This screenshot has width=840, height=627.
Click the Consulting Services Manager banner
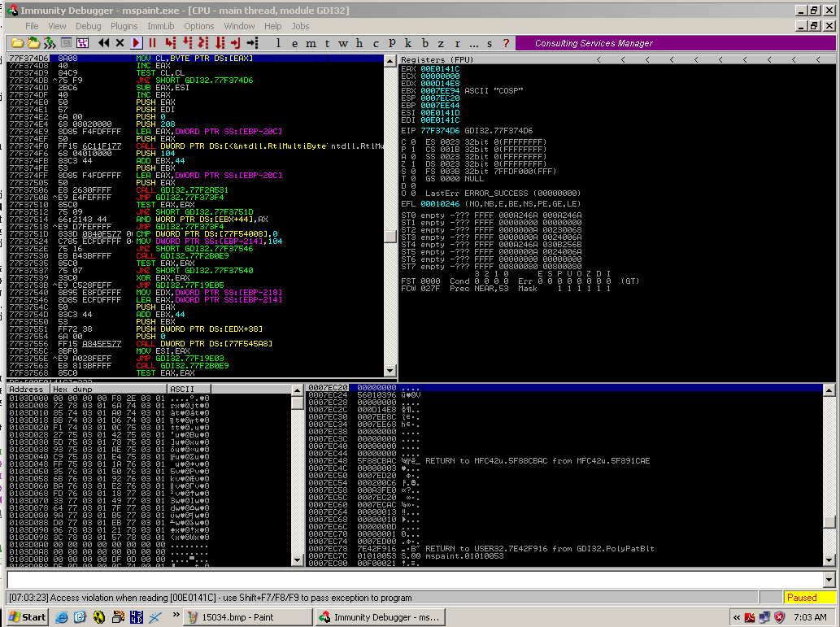click(x=675, y=43)
